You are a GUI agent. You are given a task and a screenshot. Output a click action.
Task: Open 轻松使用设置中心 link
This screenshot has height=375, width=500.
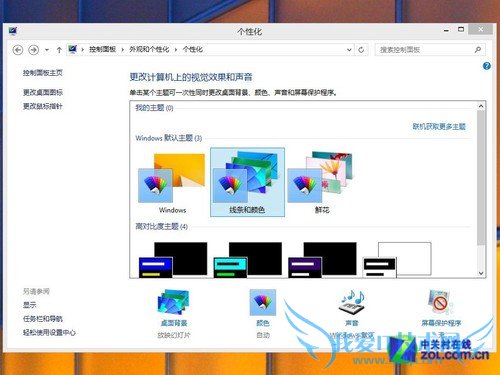pos(49,332)
